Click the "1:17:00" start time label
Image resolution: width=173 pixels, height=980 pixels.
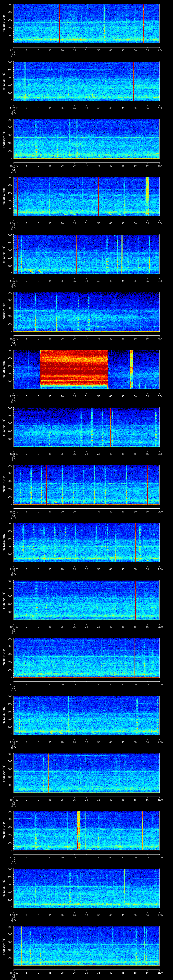[14, 972]
